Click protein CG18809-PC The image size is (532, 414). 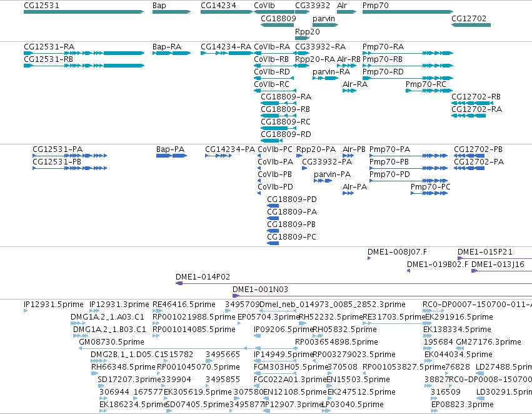pyautogui.click(x=273, y=243)
